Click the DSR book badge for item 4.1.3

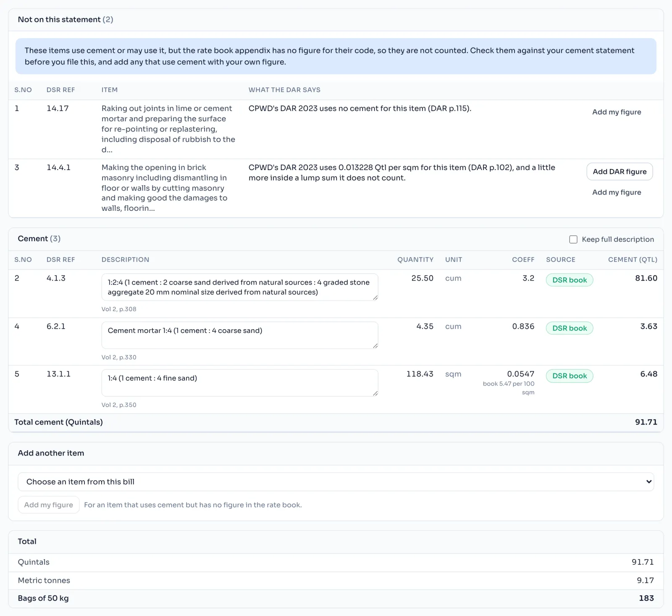[570, 280]
